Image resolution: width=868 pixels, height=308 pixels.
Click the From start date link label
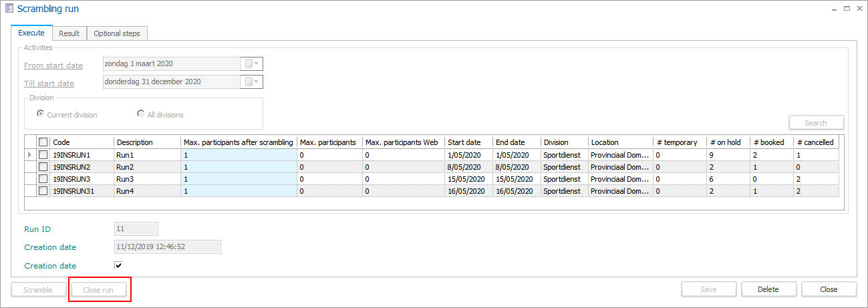53,65
